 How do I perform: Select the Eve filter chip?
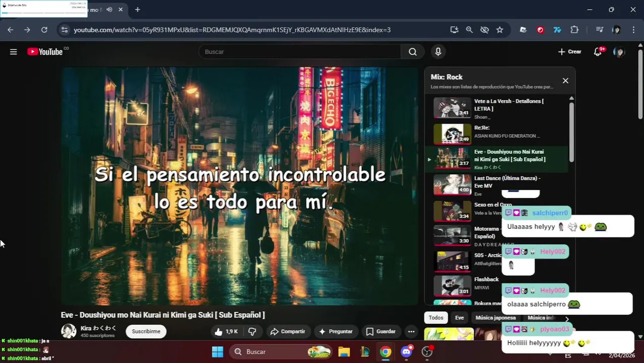(460, 318)
